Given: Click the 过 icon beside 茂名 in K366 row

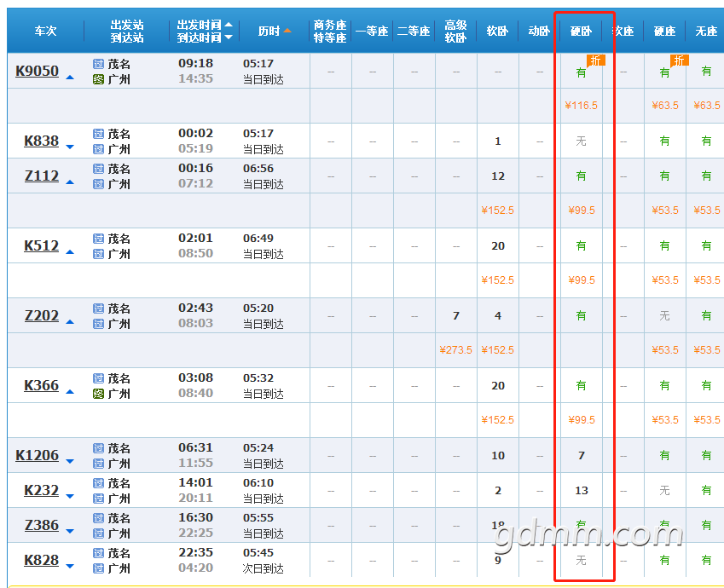Looking at the screenshot, I should pos(98,378).
